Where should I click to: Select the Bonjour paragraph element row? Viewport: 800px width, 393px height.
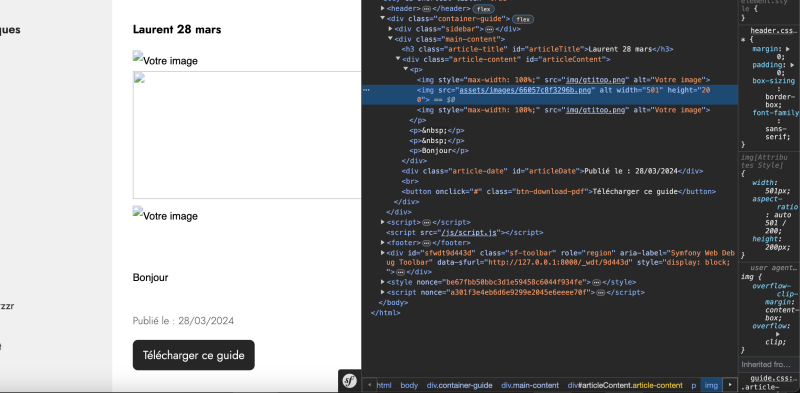[x=439, y=151]
